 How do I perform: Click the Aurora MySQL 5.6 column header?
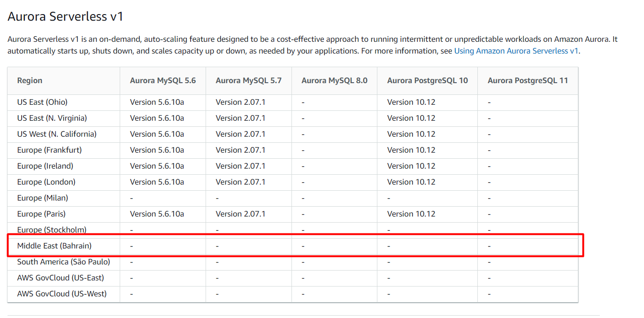pos(163,80)
